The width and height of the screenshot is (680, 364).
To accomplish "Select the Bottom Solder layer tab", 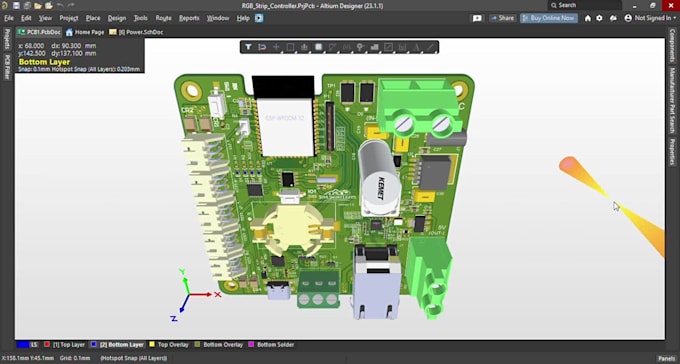I will (x=271, y=345).
